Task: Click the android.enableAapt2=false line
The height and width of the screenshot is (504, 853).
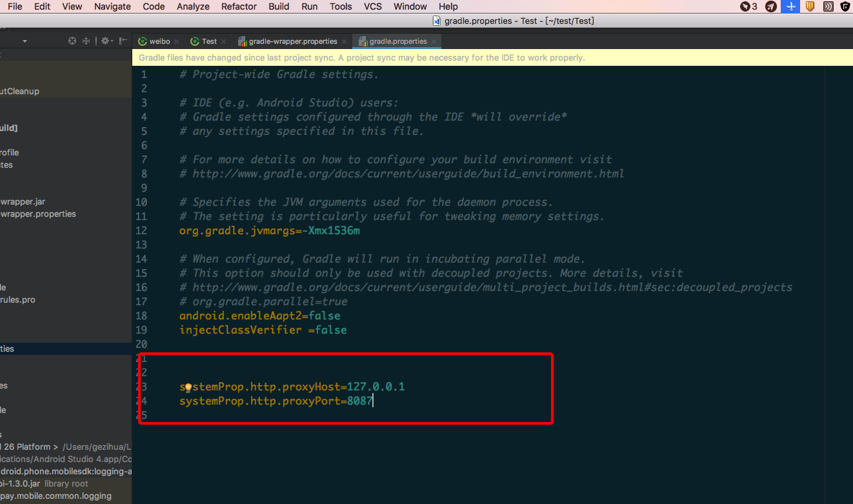Action: 259,316
